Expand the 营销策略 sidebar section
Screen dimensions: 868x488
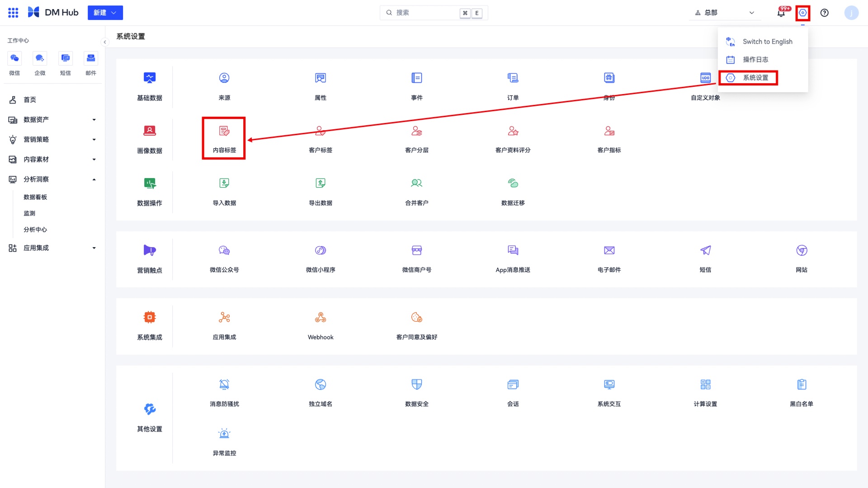[52, 140]
